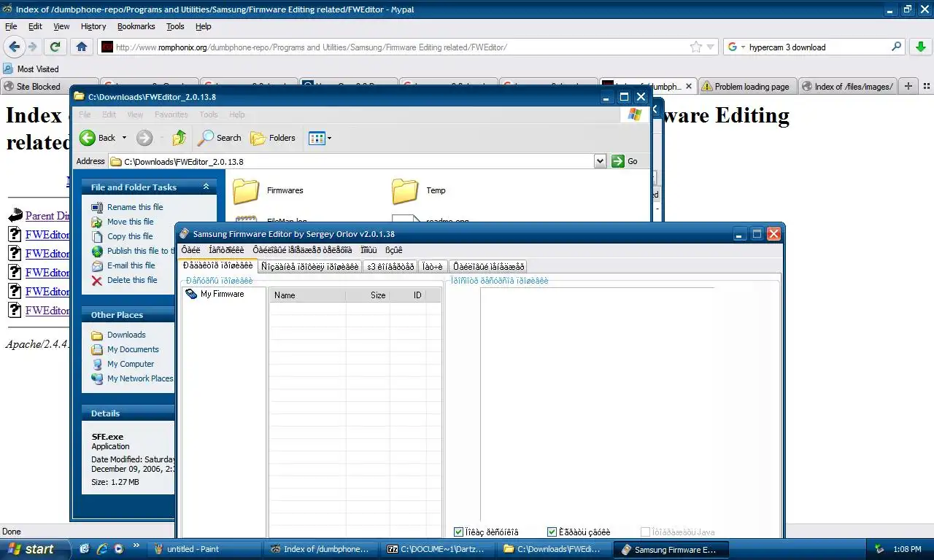934x560 pixels.
Task: Switch to untitled - Paint taskbar button
Action: [205, 549]
